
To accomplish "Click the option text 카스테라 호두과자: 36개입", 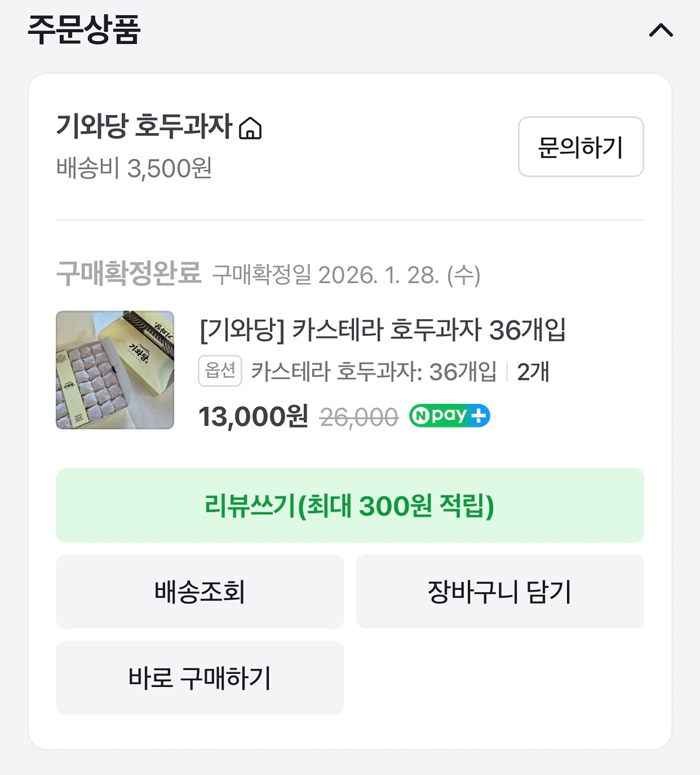I will (374, 372).
